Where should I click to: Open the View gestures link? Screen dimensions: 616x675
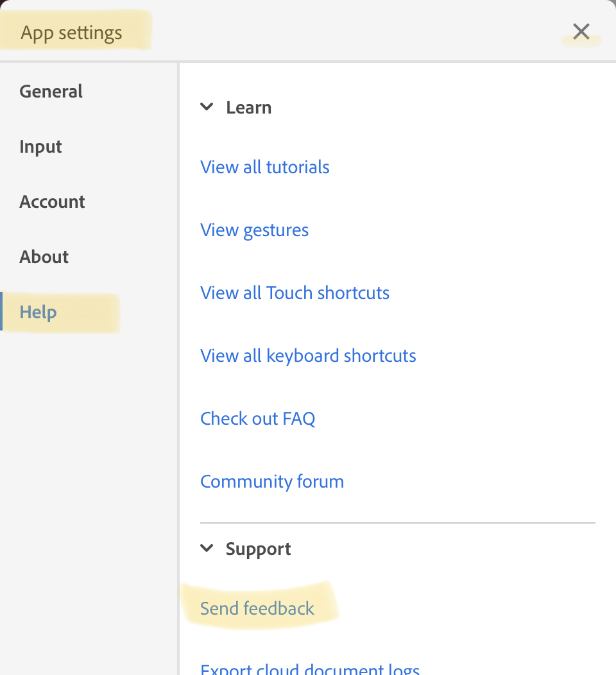tap(254, 230)
